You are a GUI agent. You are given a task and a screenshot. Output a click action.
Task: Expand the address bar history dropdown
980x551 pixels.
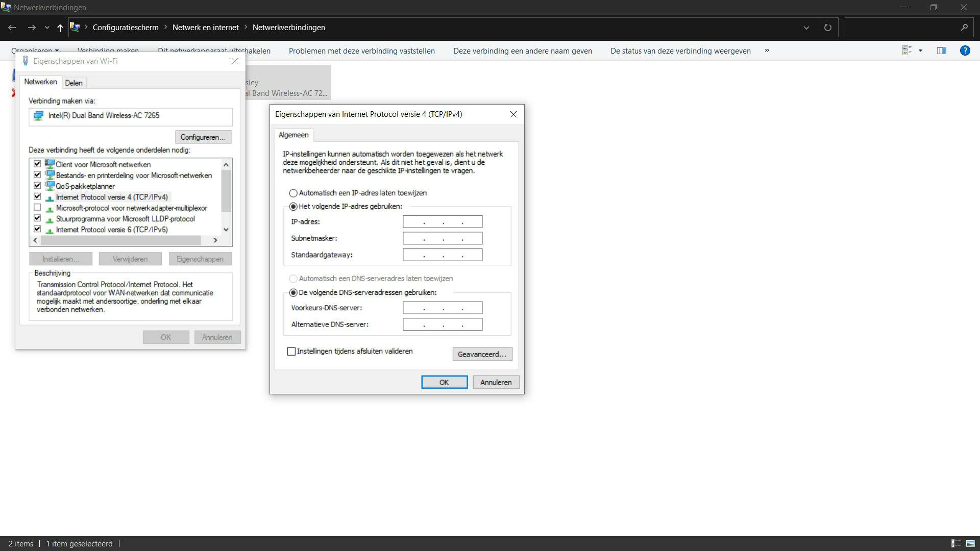(x=806, y=28)
